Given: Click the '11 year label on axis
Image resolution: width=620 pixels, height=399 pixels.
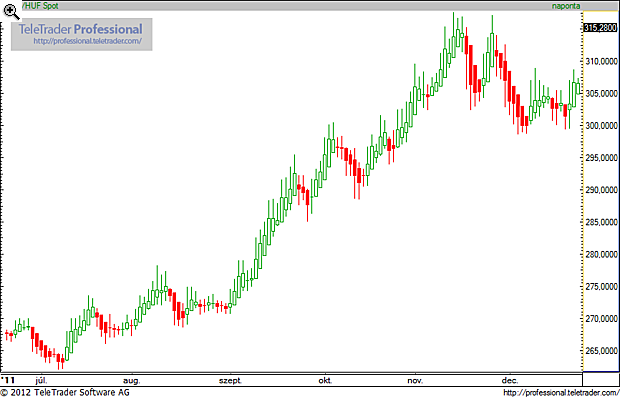Looking at the screenshot, I should [x=8, y=380].
